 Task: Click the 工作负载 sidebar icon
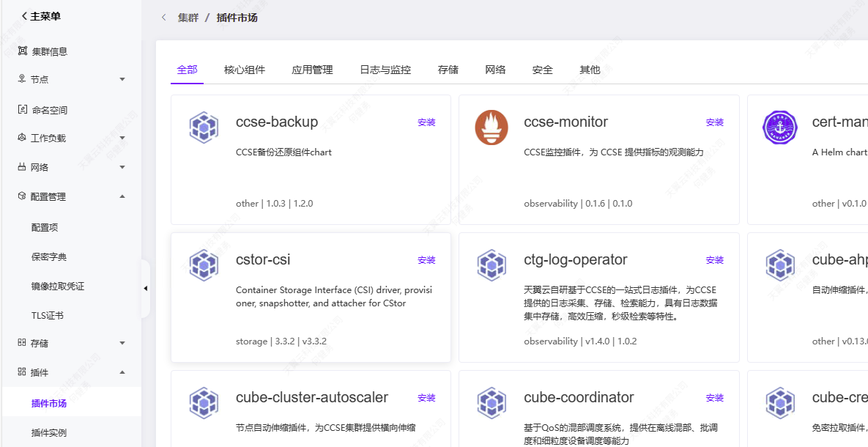21,137
